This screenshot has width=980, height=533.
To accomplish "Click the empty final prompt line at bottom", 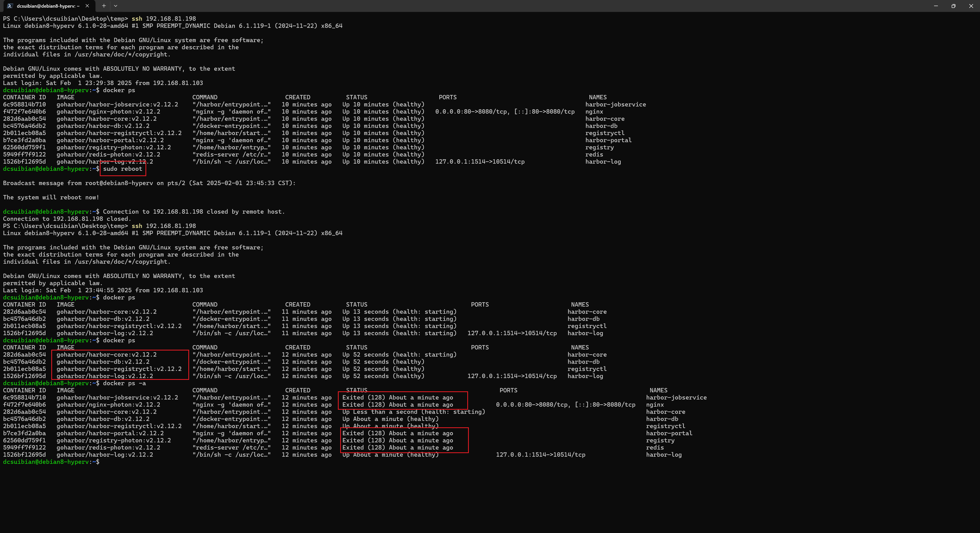I will [x=51, y=462].
